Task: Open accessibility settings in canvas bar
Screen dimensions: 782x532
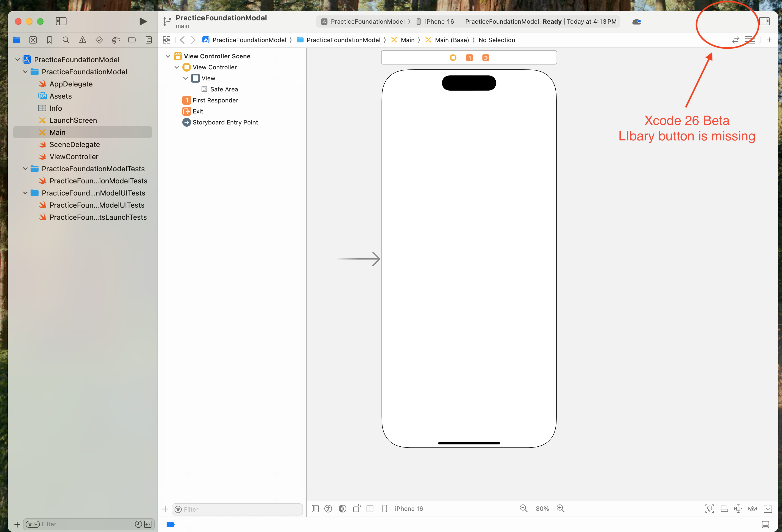Action: [328, 508]
